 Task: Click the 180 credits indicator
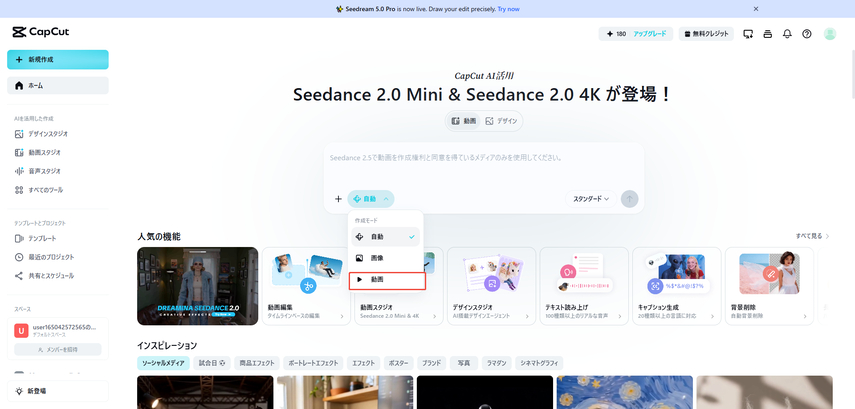[617, 34]
